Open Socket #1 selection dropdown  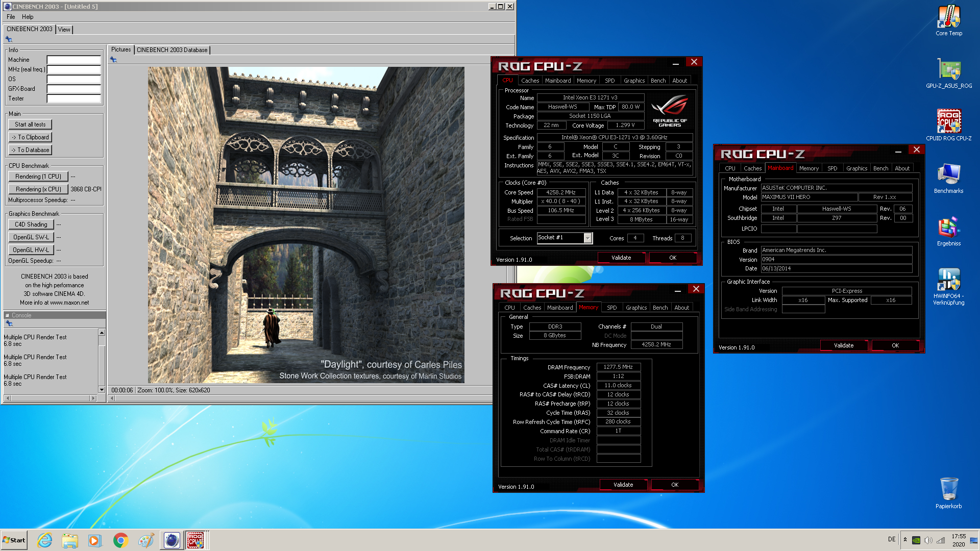[x=565, y=238]
